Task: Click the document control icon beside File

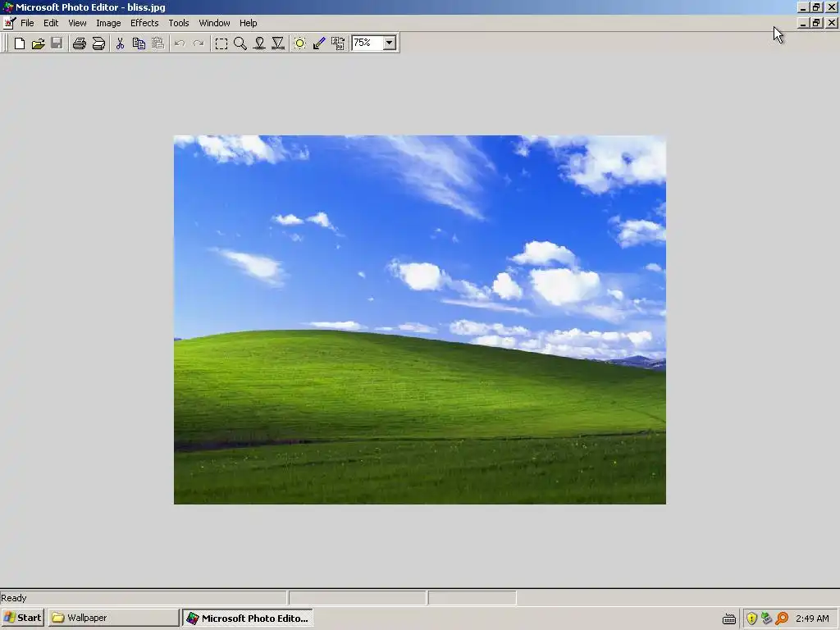Action: tap(9, 23)
